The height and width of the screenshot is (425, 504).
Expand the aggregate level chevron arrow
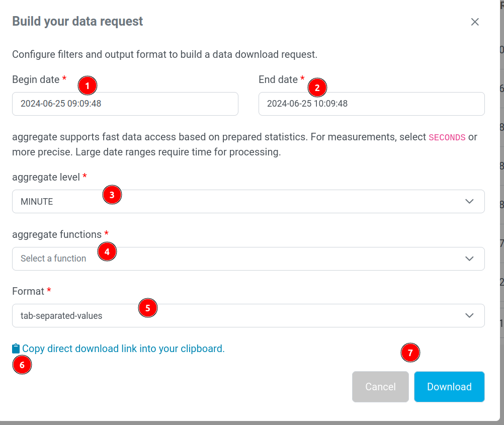click(x=469, y=201)
